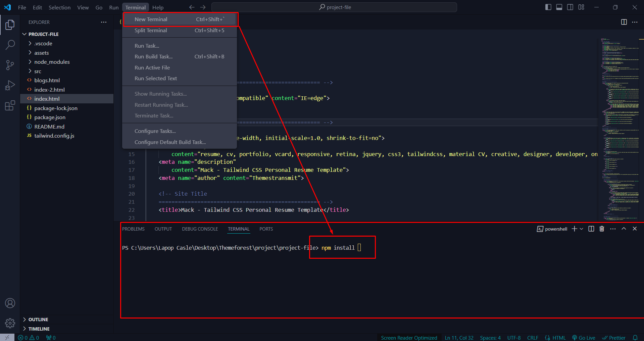Image resolution: width=644 pixels, height=341 pixels.
Task: Select Configure Tasks menu entry
Action: pyautogui.click(x=180, y=131)
